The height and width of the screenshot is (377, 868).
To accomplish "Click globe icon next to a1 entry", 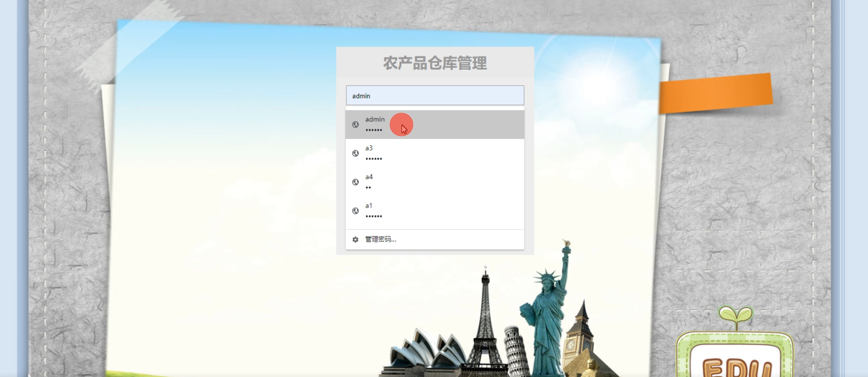I will (x=356, y=211).
